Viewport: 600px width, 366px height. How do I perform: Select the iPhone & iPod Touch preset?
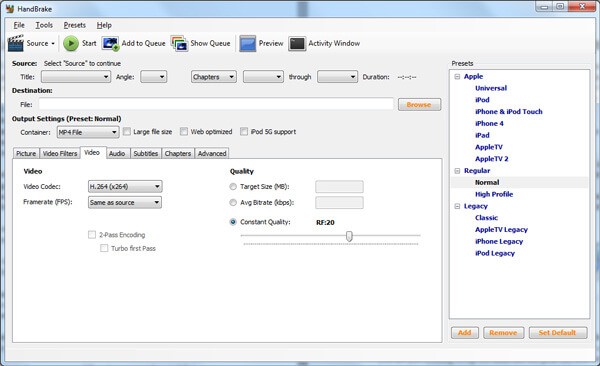[509, 112]
